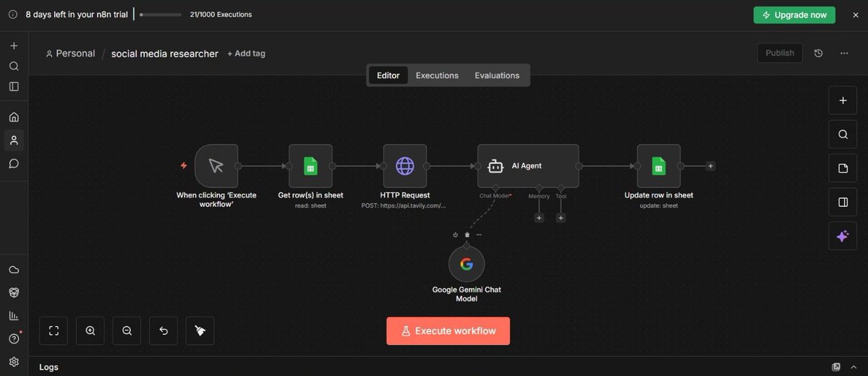Click the executions usage progress bar
Screen dimensions: 868x376
pos(161,14)
